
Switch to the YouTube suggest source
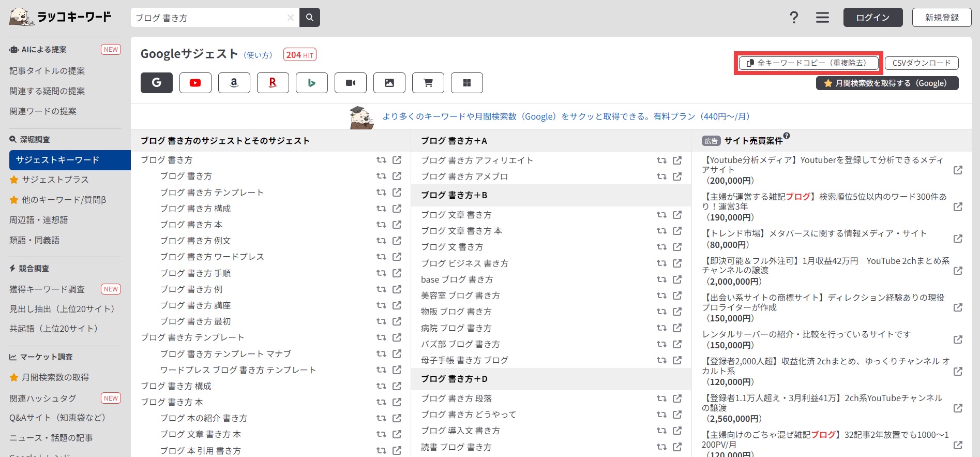pyautogui.click(x=195, y=83)
